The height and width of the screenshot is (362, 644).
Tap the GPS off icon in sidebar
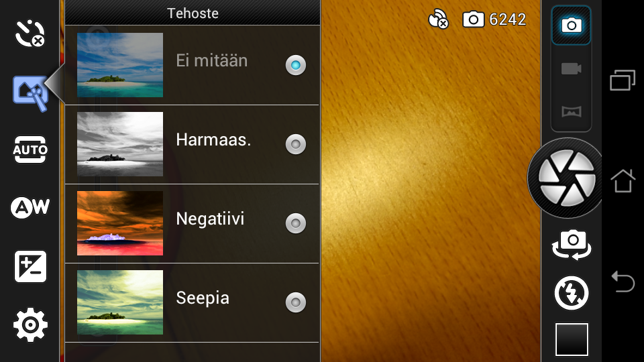(x=30, y=34)
